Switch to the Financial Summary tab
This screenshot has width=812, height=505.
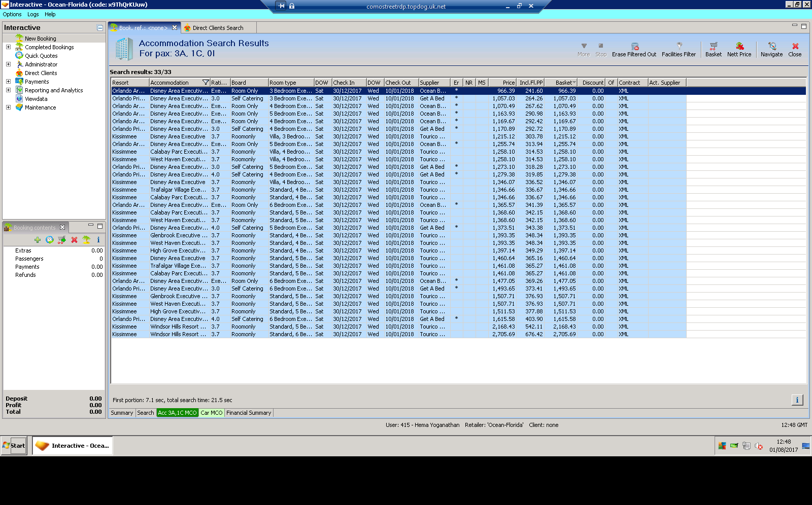pyautogui.click(x=249, y=413)
